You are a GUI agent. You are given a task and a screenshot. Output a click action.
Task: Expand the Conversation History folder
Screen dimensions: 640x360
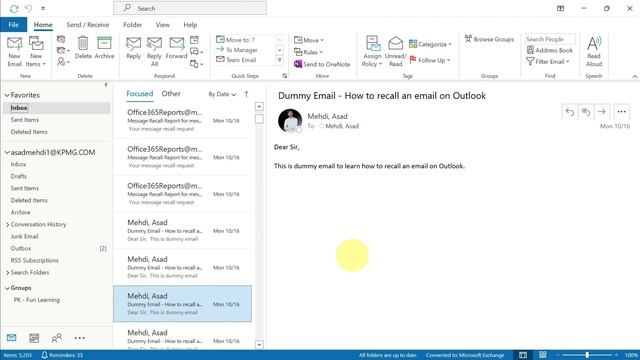point(7,224)
